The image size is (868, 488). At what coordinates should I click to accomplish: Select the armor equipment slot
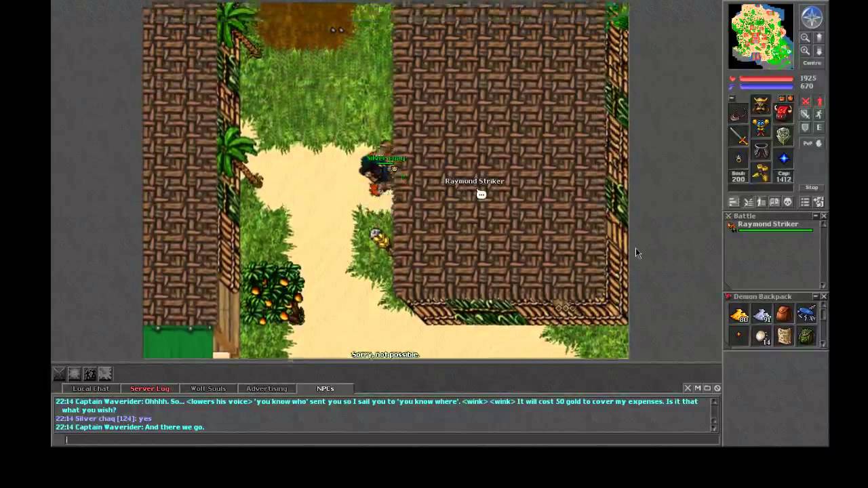761,127
